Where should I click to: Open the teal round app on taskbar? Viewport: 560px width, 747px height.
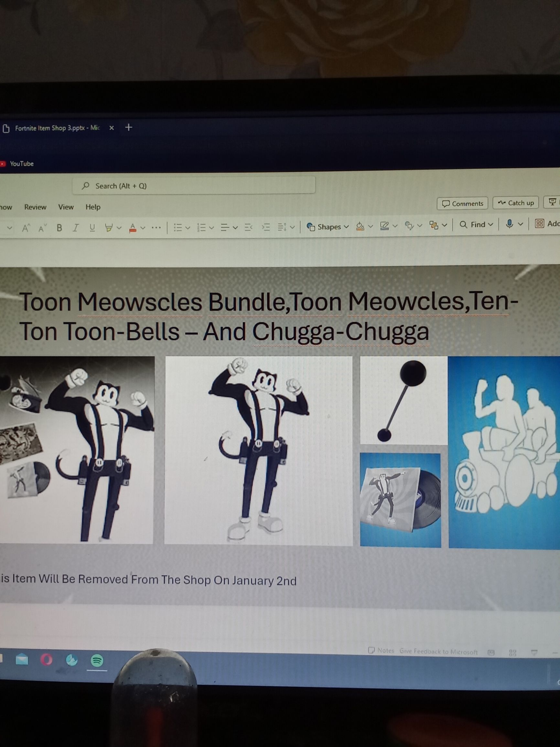[71, 660]
